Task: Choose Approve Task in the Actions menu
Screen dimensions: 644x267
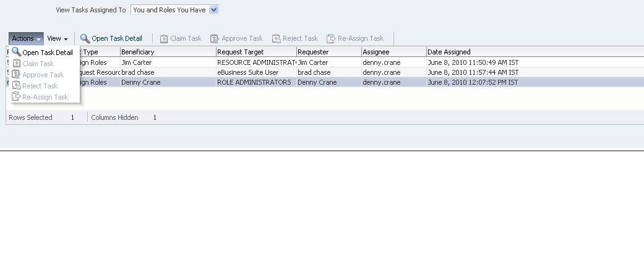Action: (x=45, y=75)
